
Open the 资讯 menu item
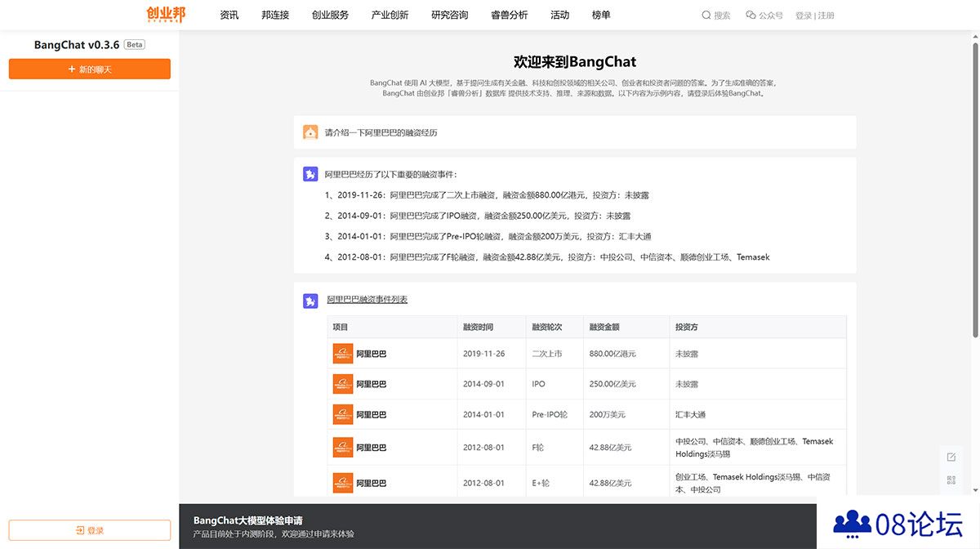[x=229, y=15]
